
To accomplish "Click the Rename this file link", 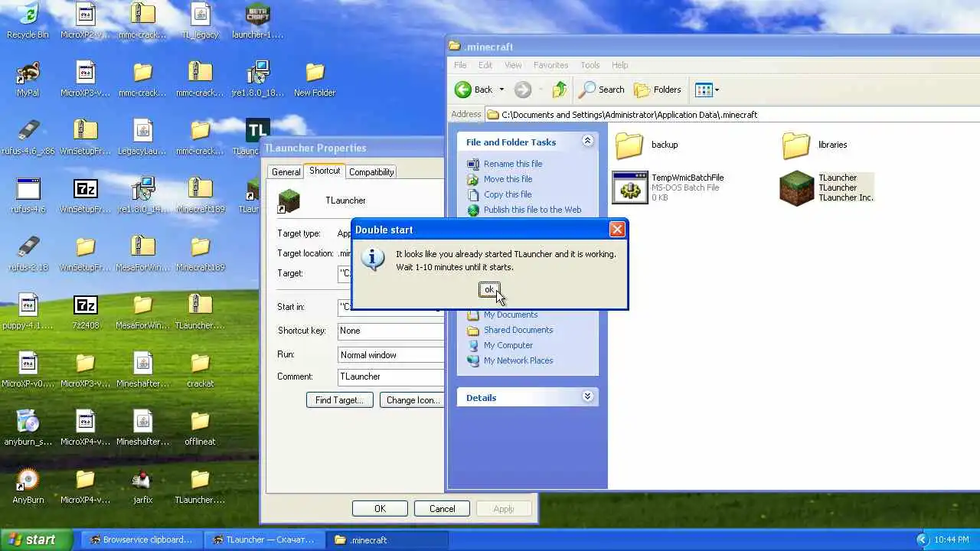I will click(513, 164).
